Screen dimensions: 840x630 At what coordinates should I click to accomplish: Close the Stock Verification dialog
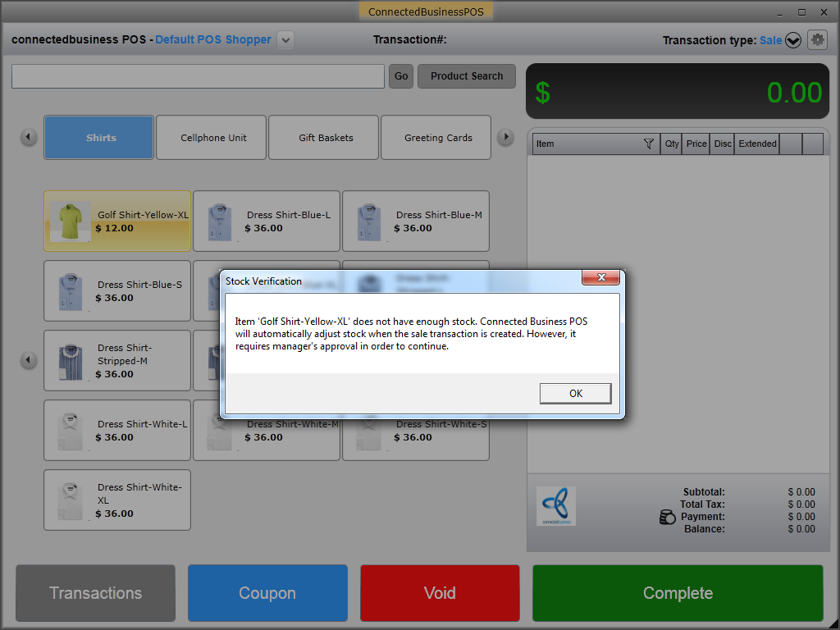point(601,277)
